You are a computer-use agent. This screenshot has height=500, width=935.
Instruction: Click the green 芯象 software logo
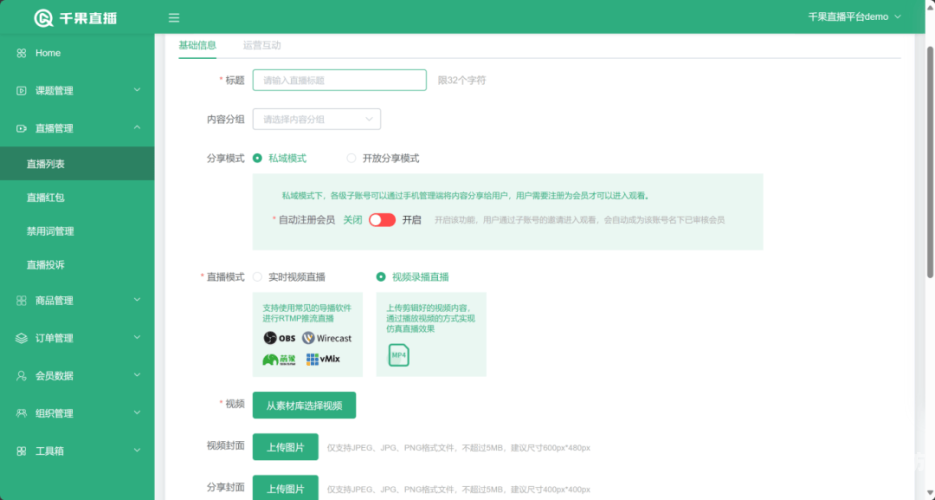(x=279, y=359)
